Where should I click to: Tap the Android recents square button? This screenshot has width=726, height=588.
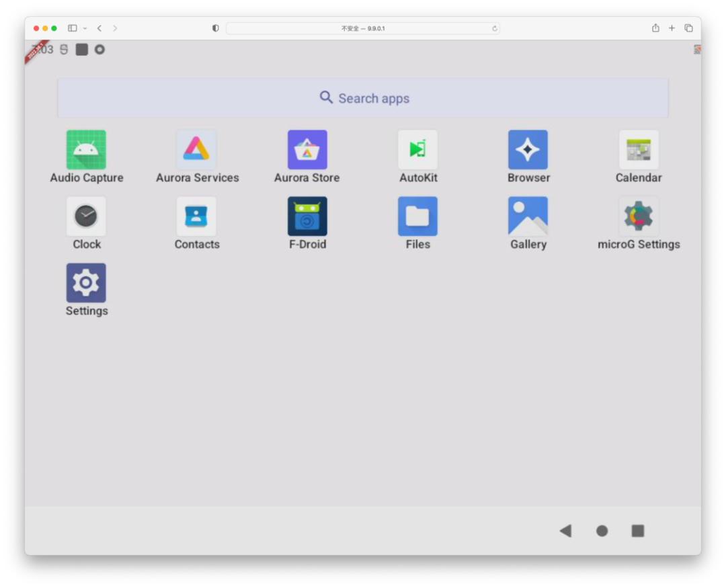(638, 531)
